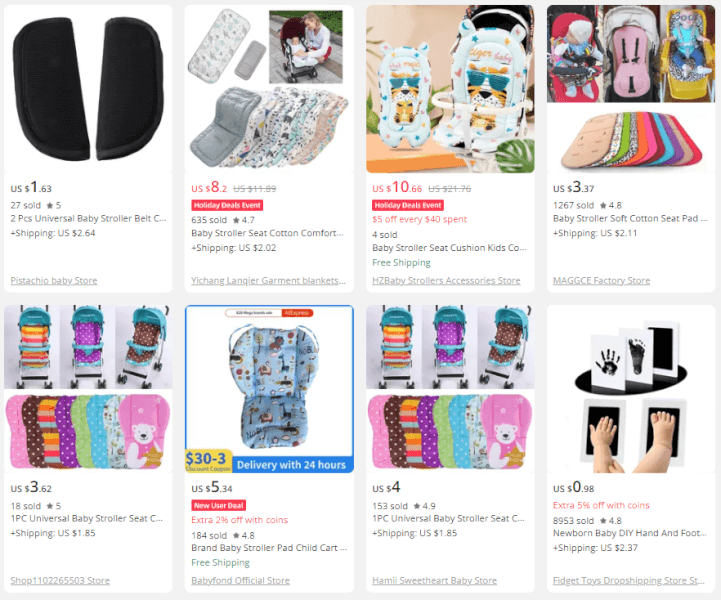
Task: Visit Hamii Sweetheart Baby Store
Action: [x=435, y=581]
